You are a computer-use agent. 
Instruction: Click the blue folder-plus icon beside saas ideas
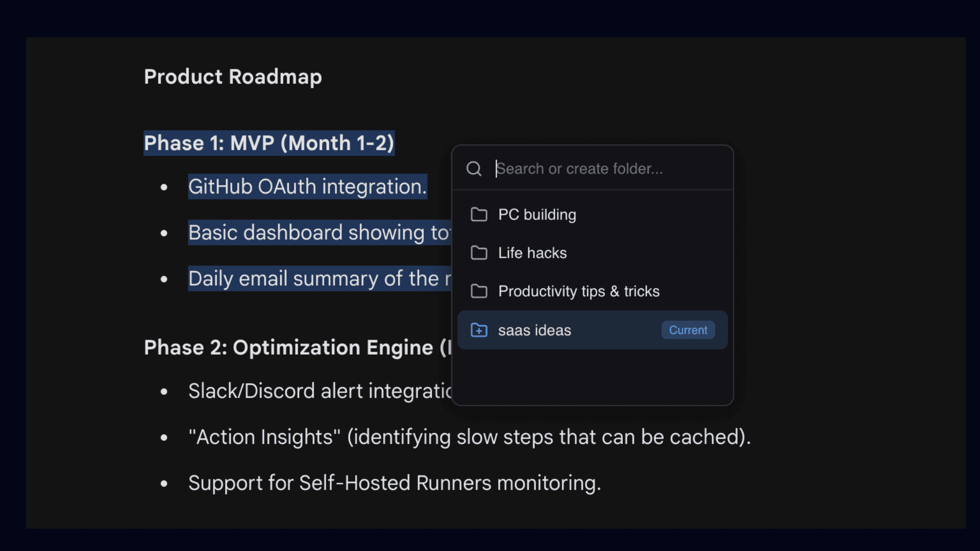coord(479,330)
